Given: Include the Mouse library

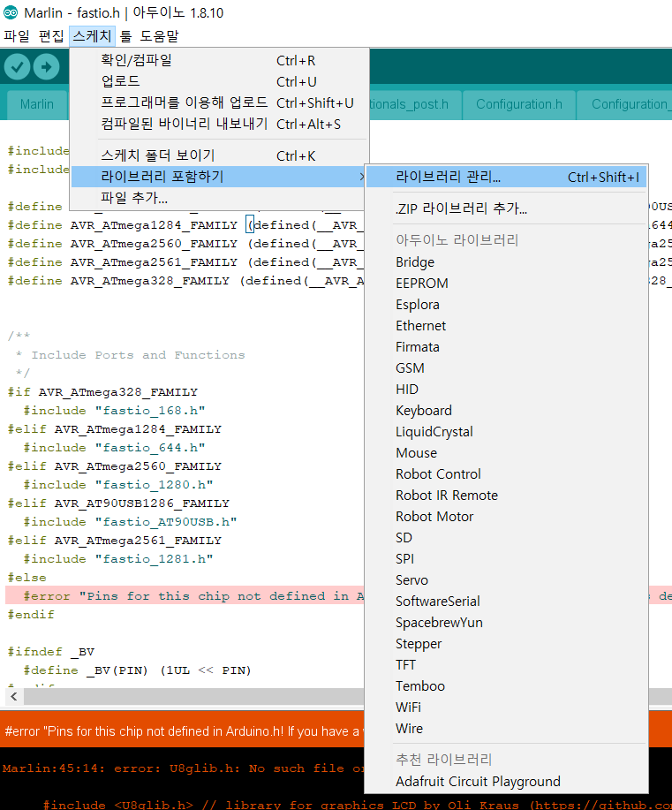Looking at the screenshot, I should (x=506, y=452).
